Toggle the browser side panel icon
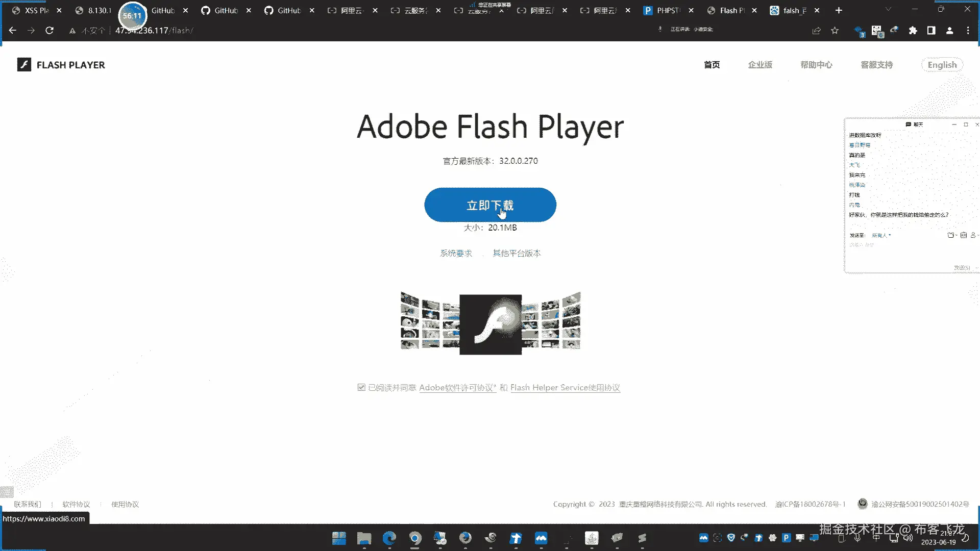This screenshot has height=551, width=980. tap(931, 31)
